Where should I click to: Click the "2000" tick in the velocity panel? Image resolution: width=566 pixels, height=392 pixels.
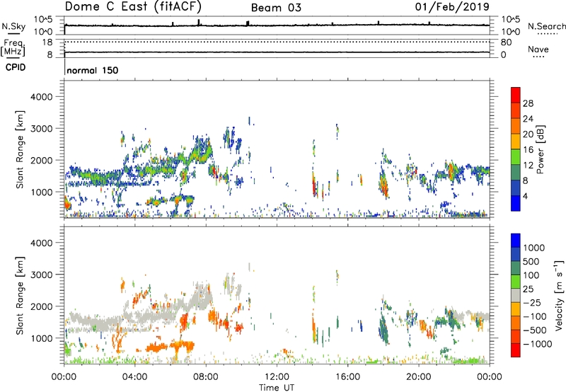42,306
